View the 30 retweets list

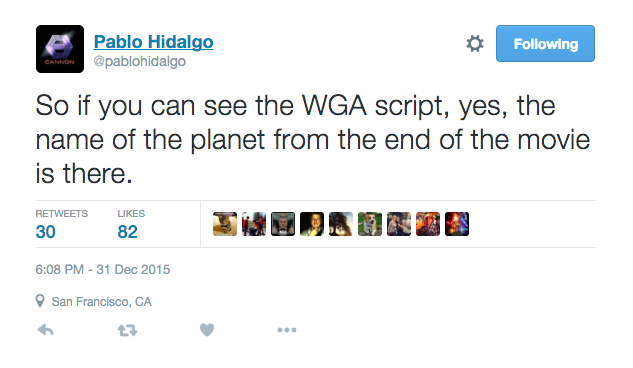[62, 224]
